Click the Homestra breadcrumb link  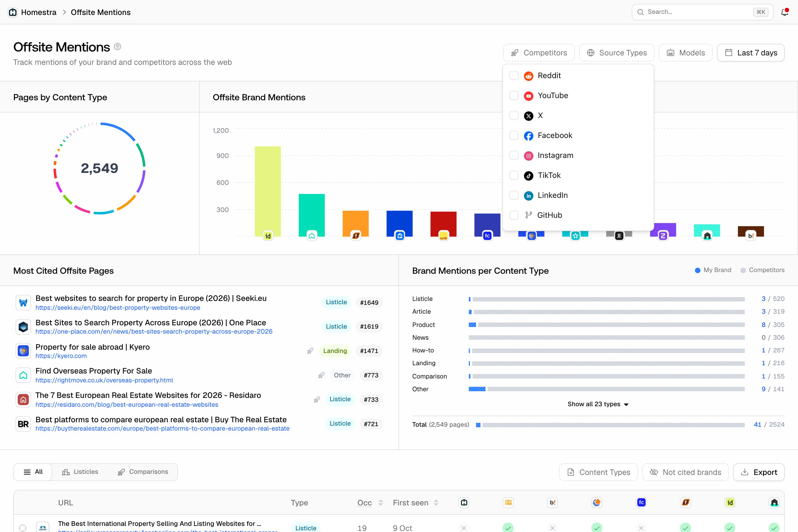coord(39,12)
